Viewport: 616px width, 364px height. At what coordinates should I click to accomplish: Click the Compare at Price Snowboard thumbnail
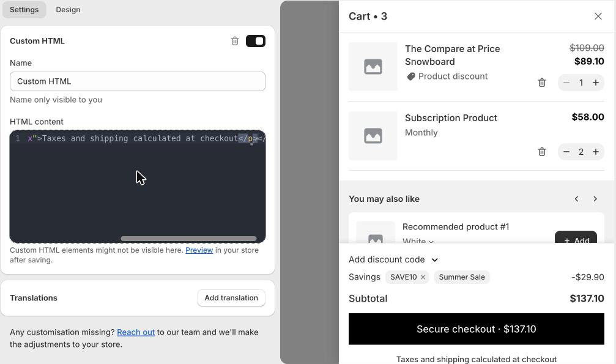[x=373, y=67]
